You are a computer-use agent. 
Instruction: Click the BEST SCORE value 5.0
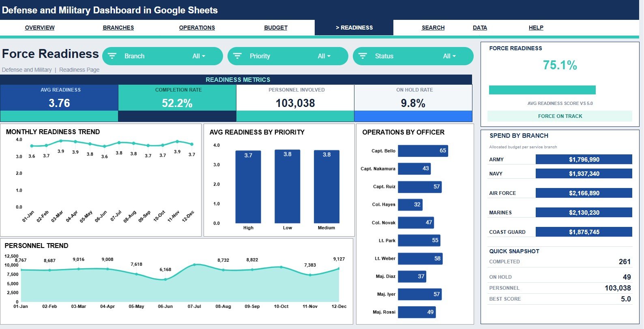[x=626, y=299]
